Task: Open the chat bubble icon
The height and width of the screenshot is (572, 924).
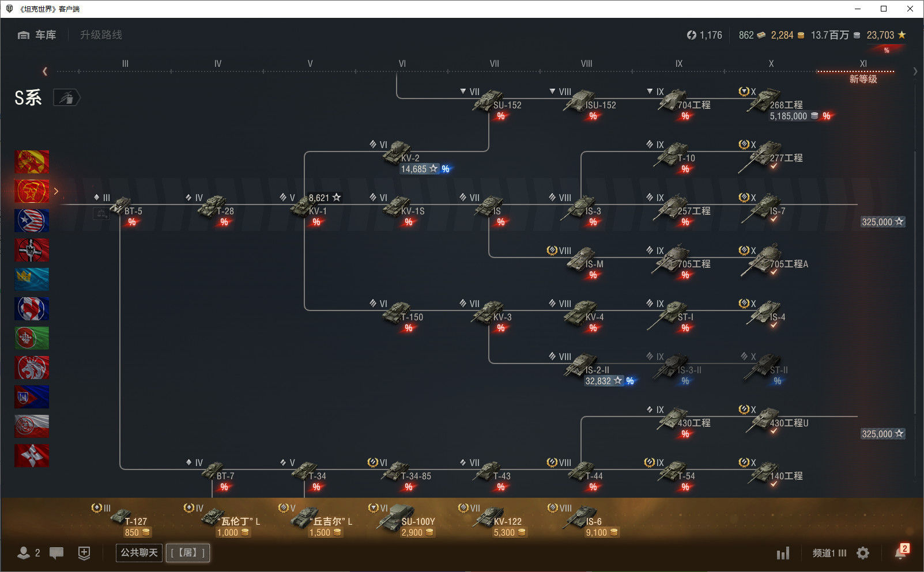Action: [56, 553]
